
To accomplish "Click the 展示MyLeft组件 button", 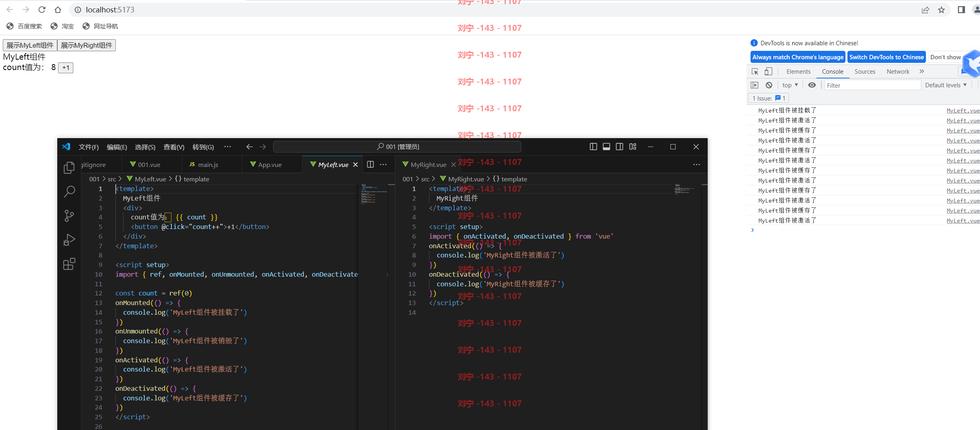I will click(30, 45).
